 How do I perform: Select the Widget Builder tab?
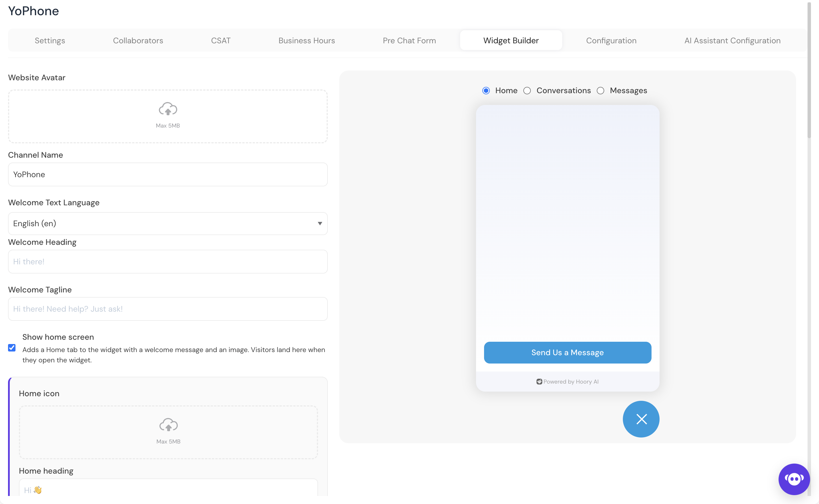pos(511,40)
